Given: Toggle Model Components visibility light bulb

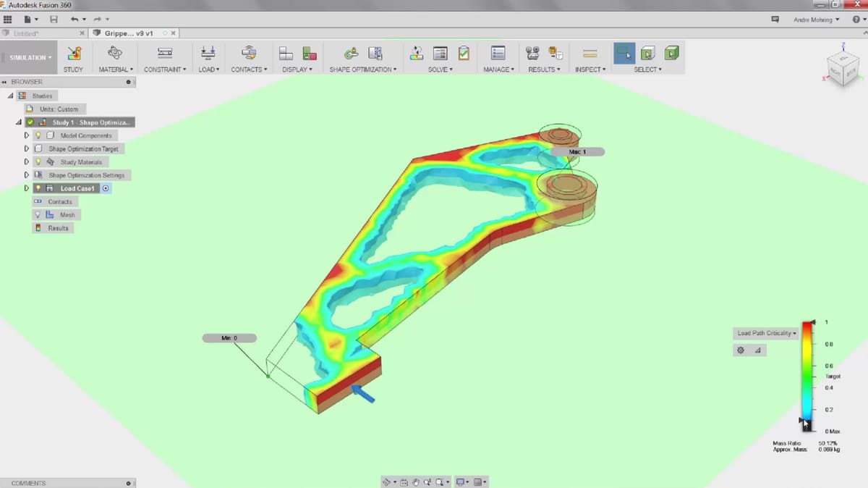Looking at the screenshot, I should pyautogui.click(x=38, y=135).
